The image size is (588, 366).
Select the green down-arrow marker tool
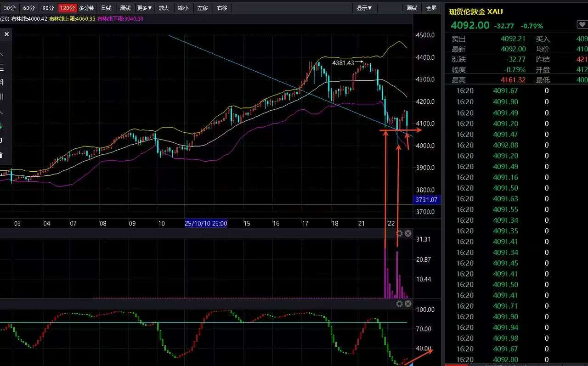(x=1, y=125)
